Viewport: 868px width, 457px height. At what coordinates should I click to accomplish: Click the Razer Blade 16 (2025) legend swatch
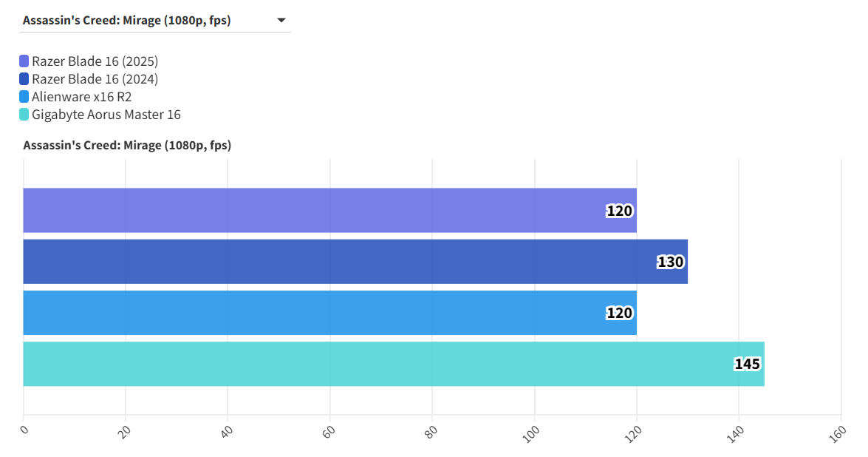24,61
